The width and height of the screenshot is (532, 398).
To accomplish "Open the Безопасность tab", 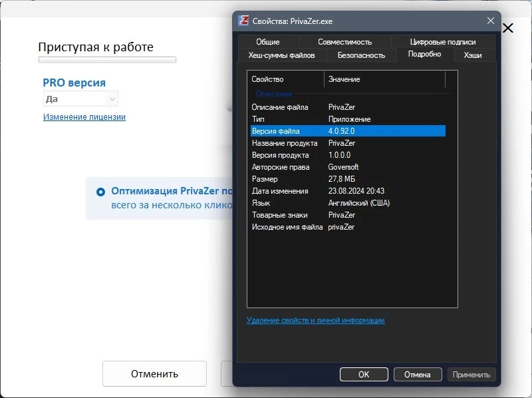I will click(361, 55).
